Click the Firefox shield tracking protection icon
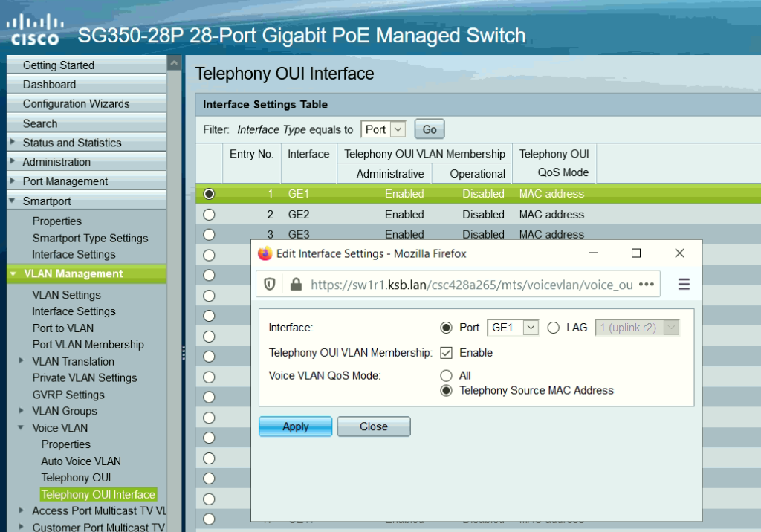The width and height of the screenshot is (761, 532). click(271, 284)
